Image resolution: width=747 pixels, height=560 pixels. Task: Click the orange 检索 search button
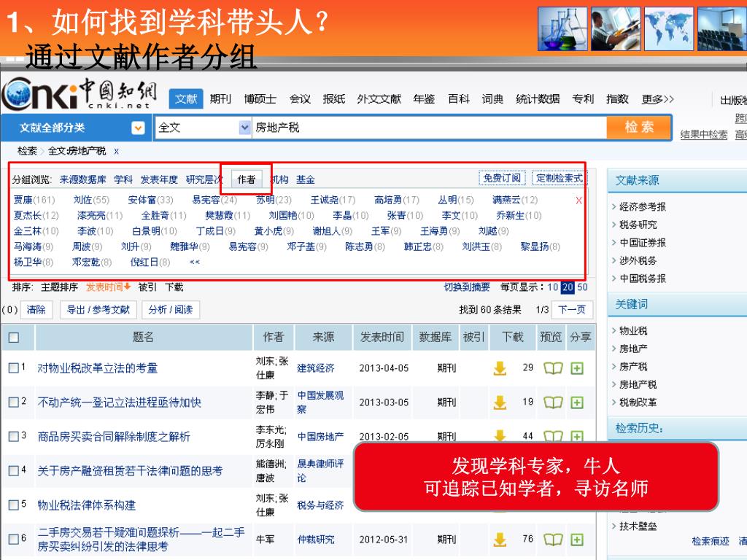tap(639, 127)
